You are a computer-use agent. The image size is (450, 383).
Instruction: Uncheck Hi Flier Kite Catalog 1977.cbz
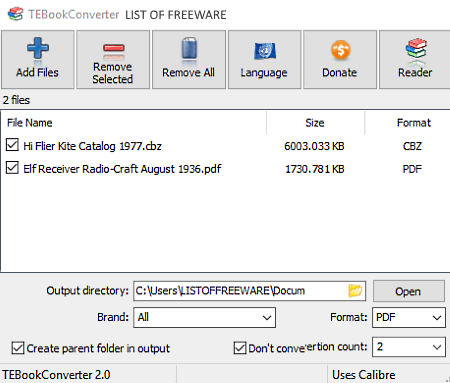click(x=12, y=145)
